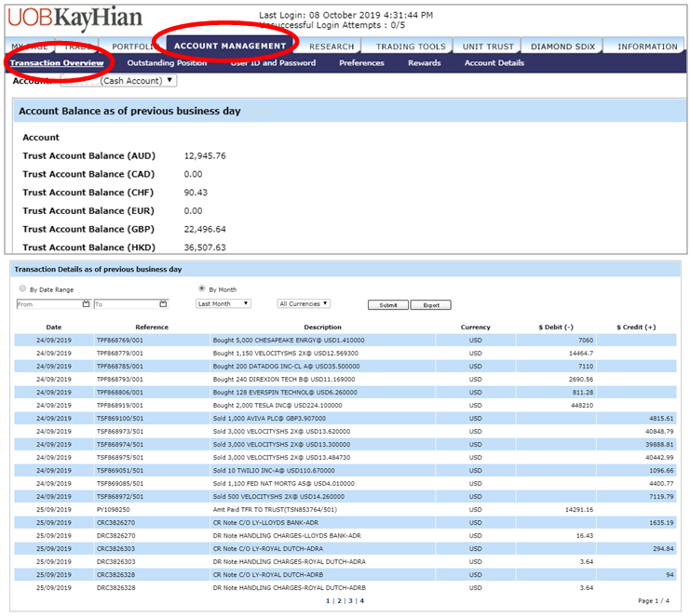Viewport: 690px width, 616px height.
Task: Click the Trust Account Balance (HKD) label
Action: pyautogui.click(x=88, y=248)
